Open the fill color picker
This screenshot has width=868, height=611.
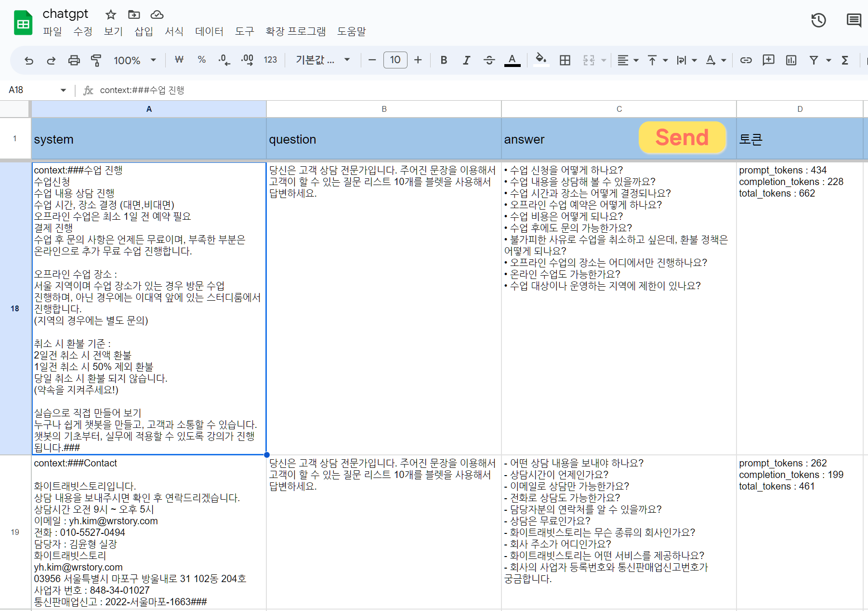(x=540, y=60)
